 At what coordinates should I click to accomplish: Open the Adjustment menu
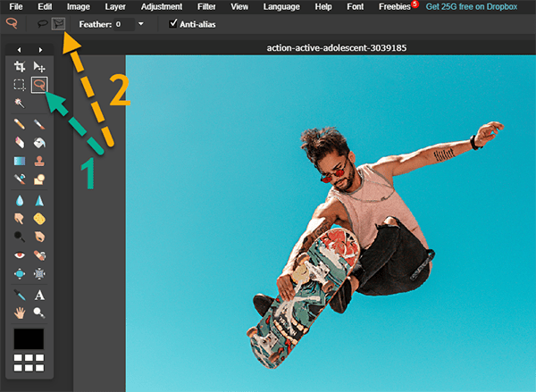click(161, 6)
